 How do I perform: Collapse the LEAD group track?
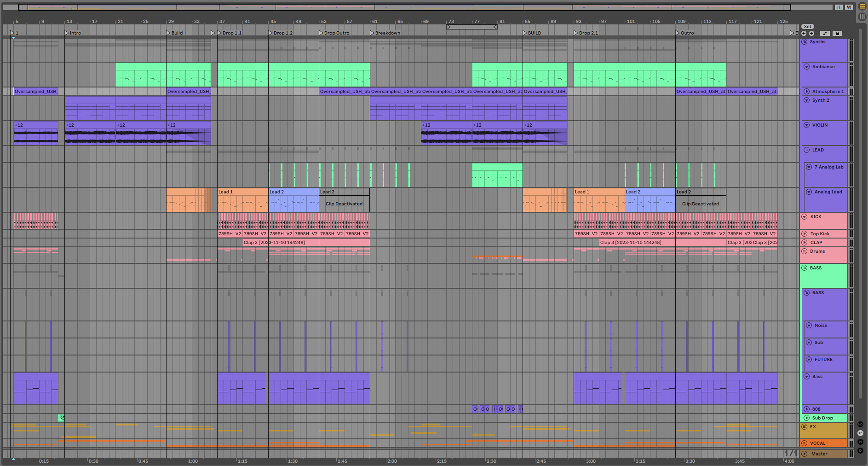[806, 150]
